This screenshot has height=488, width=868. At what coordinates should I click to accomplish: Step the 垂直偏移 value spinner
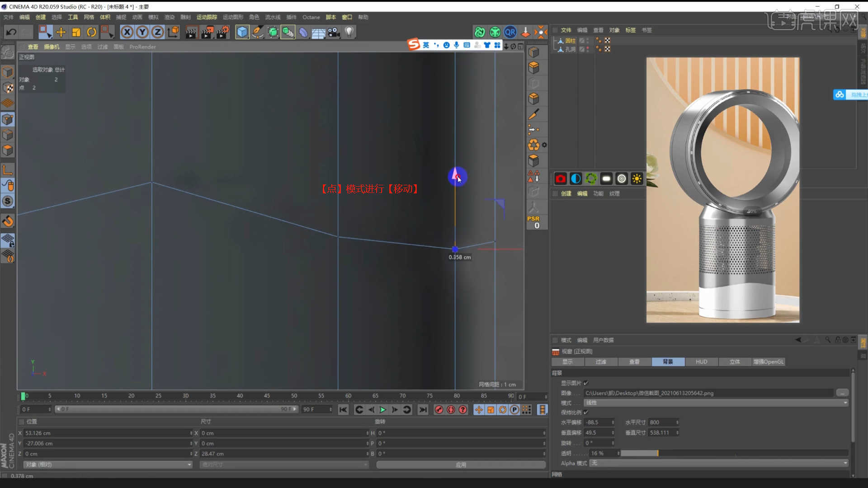click(x=613, y=433)
